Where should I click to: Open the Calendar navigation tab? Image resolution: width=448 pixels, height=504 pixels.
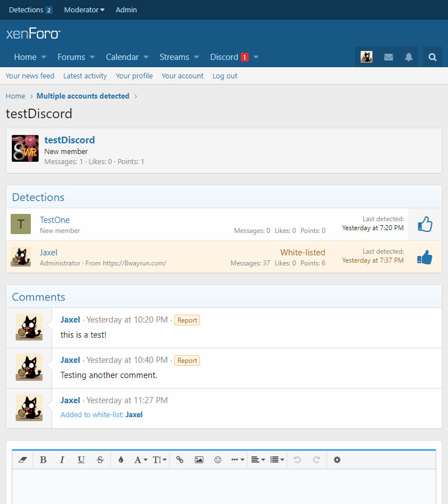click(x=122, y=57)
